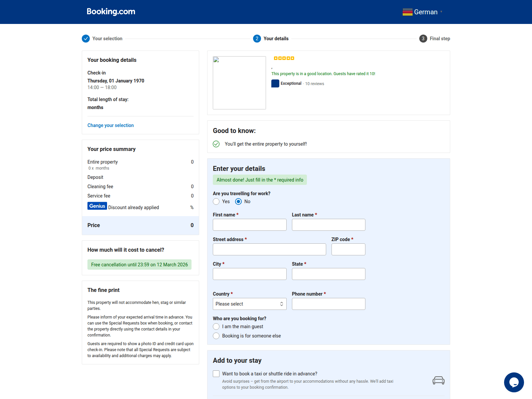Click the Phone number input field
This screenshot has width=532, height=399.
pyautogui.click(x=329, y=304)
